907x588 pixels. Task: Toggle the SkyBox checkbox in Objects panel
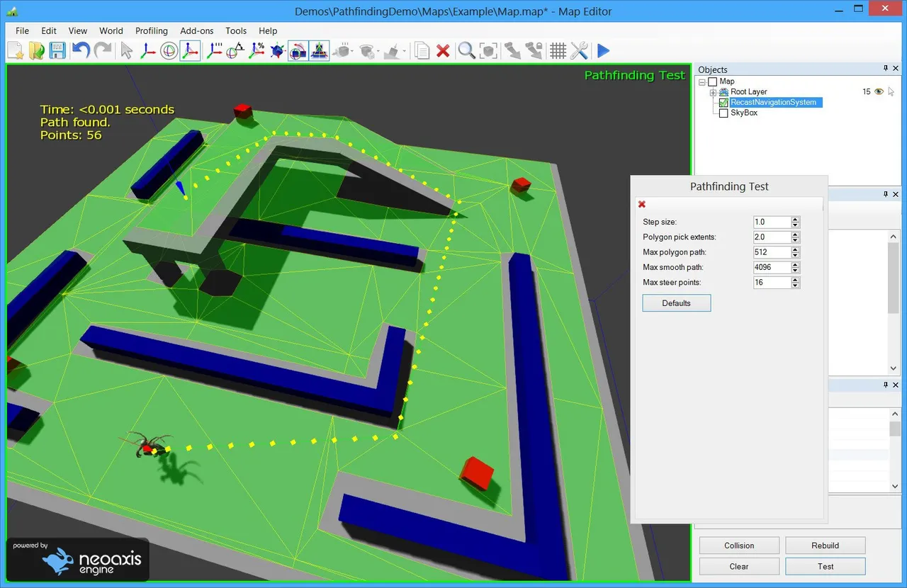[x=723, y=113]
